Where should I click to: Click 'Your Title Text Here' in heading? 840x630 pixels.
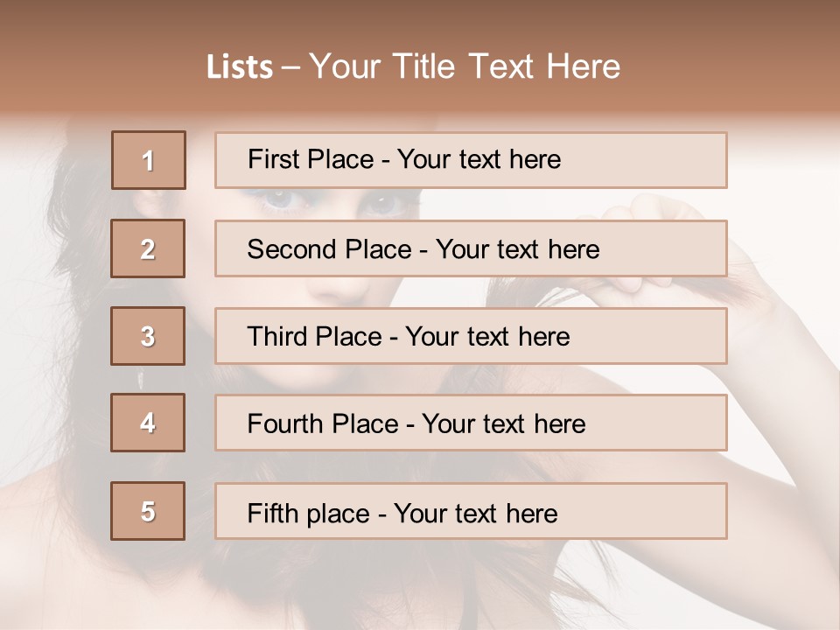click(465, 66)
